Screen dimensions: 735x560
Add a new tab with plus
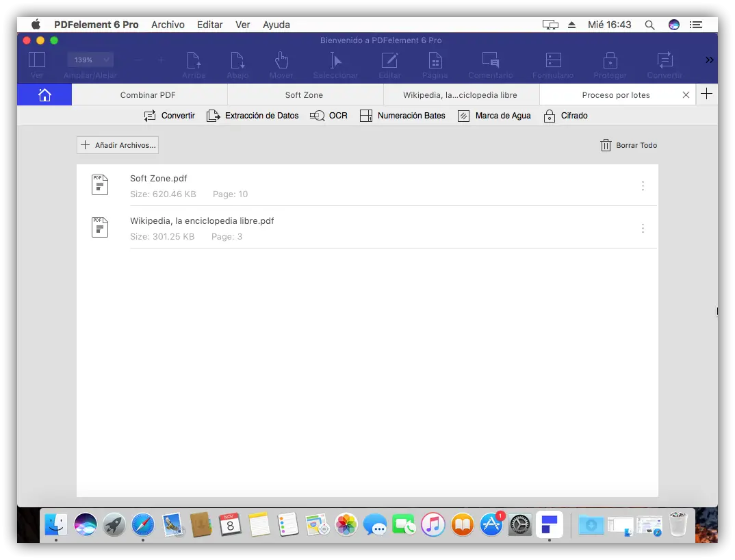point(706,94)
